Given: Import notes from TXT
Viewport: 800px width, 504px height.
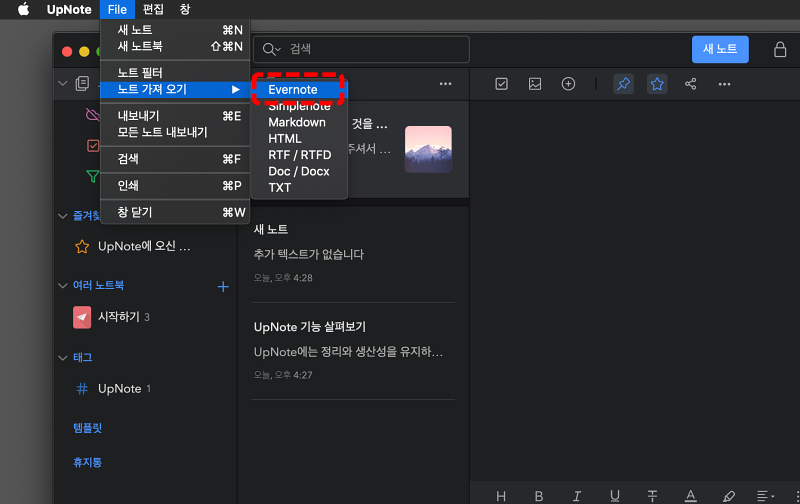Looking at the screenshot, I should 299,188.
